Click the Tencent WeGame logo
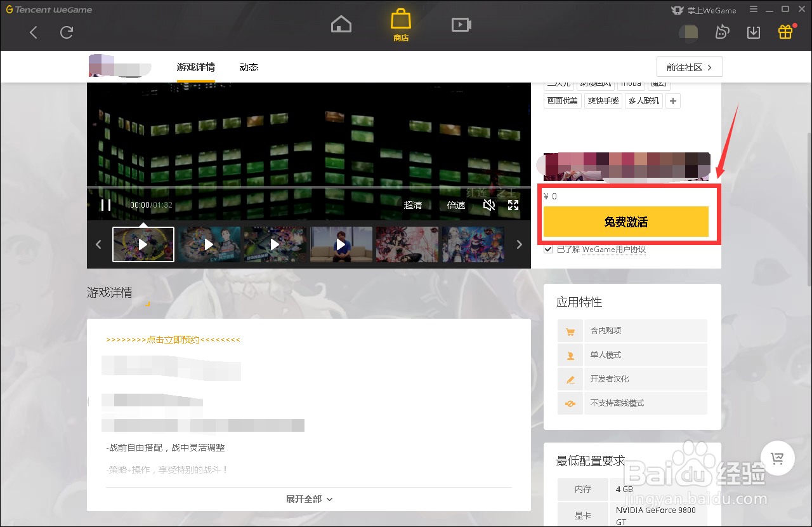The height and width of the screenshot is (527, 812). pyautogui.click(x=49, y=10)
